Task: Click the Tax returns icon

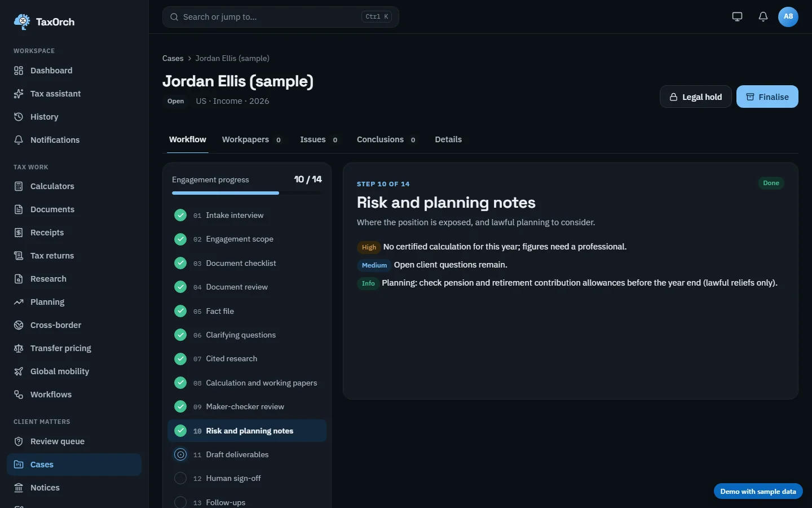Action: 19,256
